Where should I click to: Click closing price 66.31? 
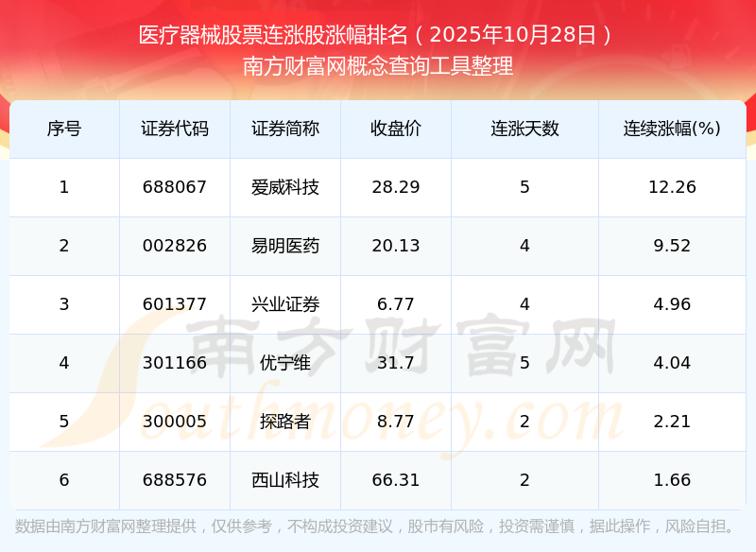[396, 480]
